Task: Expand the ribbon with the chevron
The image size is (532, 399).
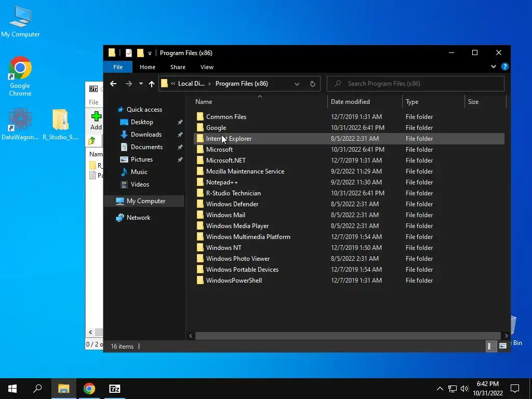Action: 494,66
